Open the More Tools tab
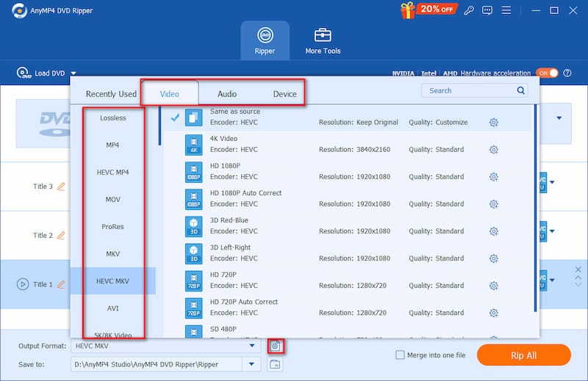This screenshot has width=588, height=381. [323, 40]
